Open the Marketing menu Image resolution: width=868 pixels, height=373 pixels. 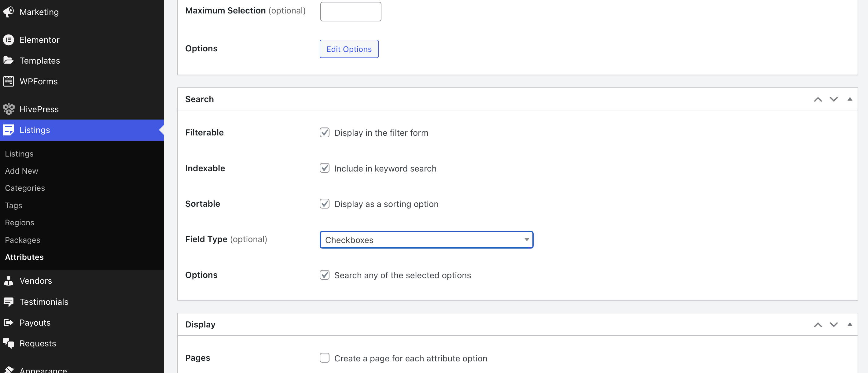[x=39, y=12]
